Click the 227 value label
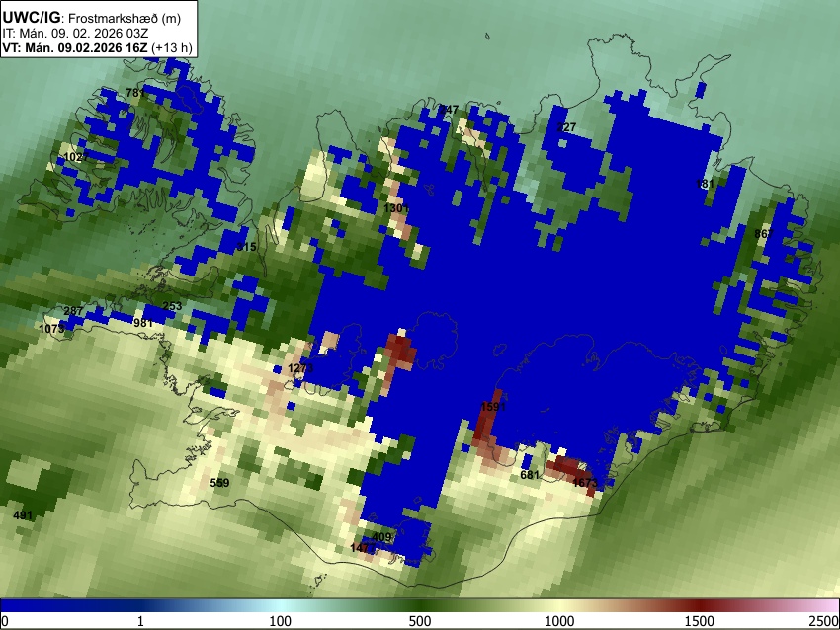Screen dimensions: 840x630 tap(566, 127)
